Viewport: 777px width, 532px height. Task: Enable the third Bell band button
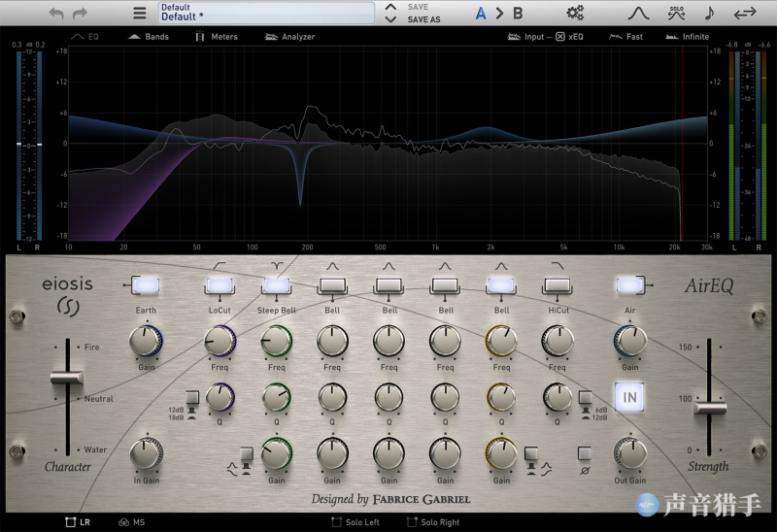click(445, 285)
